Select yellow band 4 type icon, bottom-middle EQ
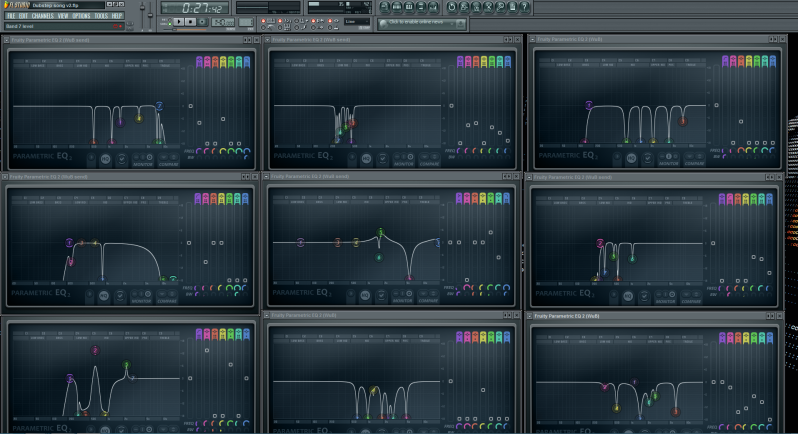 483,336
